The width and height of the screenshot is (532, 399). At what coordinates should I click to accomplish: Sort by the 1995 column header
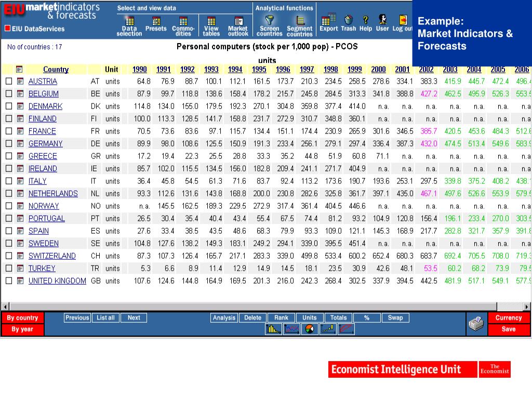259,69
